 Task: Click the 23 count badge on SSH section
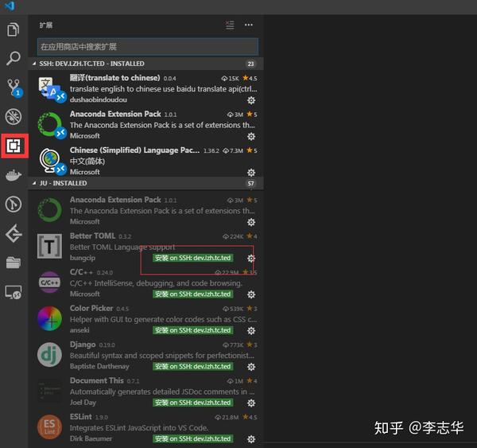pyautogui.click(x=250, y=64)
